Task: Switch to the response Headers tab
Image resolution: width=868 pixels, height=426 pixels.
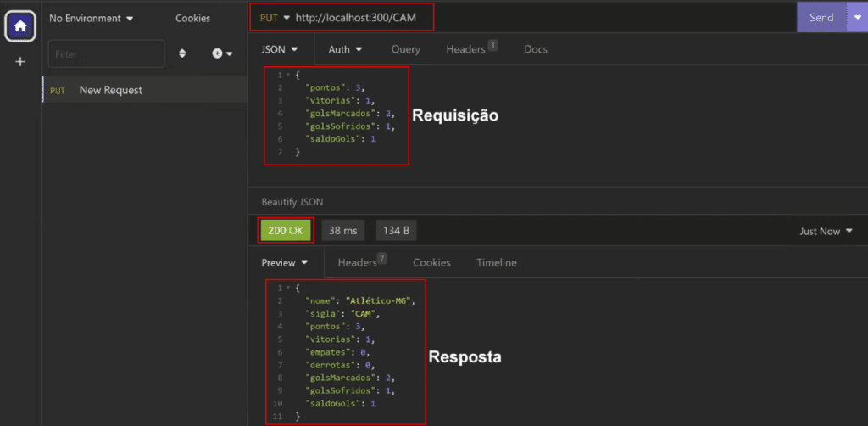Action: pyautogui.click(x=362, y=261)
